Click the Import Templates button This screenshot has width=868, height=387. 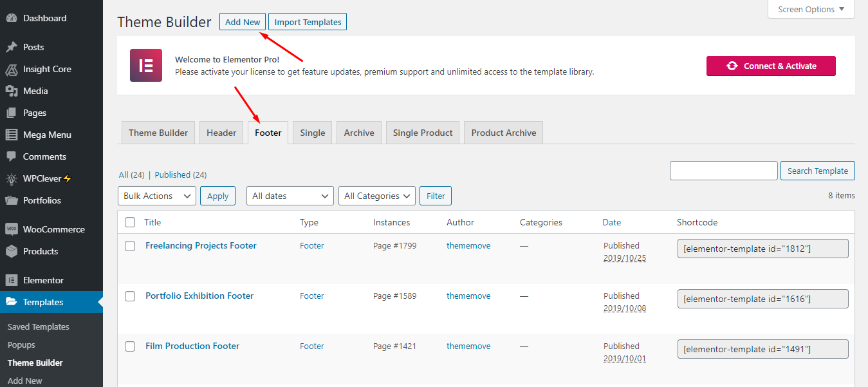click(x=308, y=22)
